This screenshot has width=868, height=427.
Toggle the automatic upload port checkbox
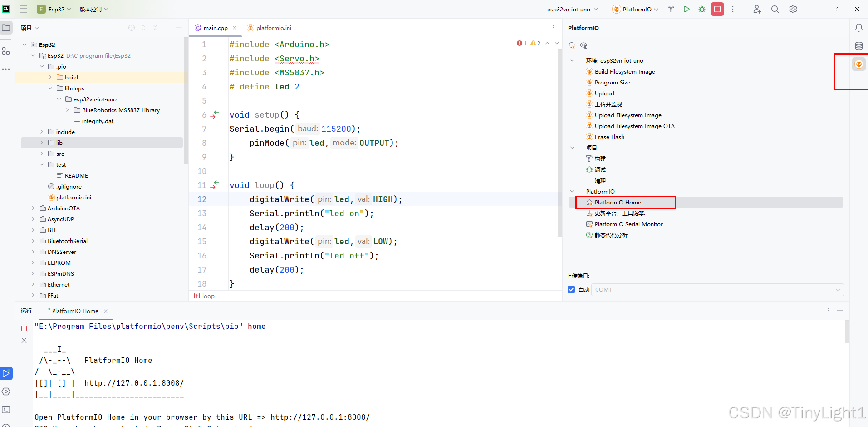coord(571,289)
